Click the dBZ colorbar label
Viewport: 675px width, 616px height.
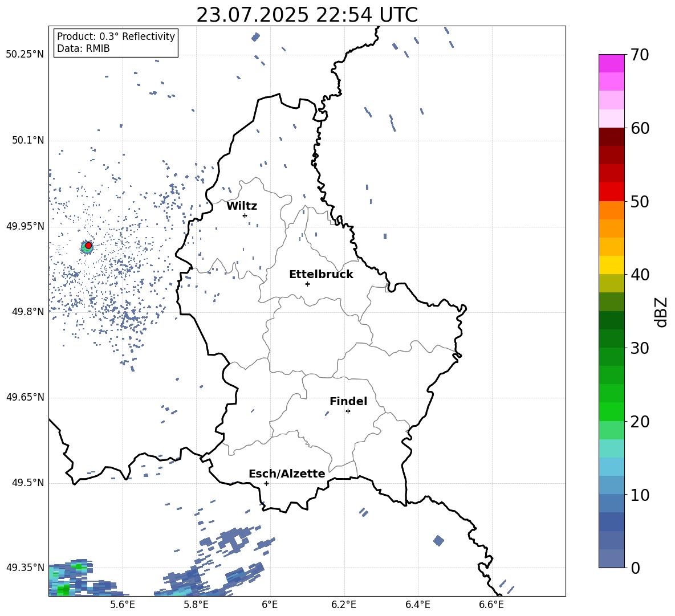click(661, 312)
